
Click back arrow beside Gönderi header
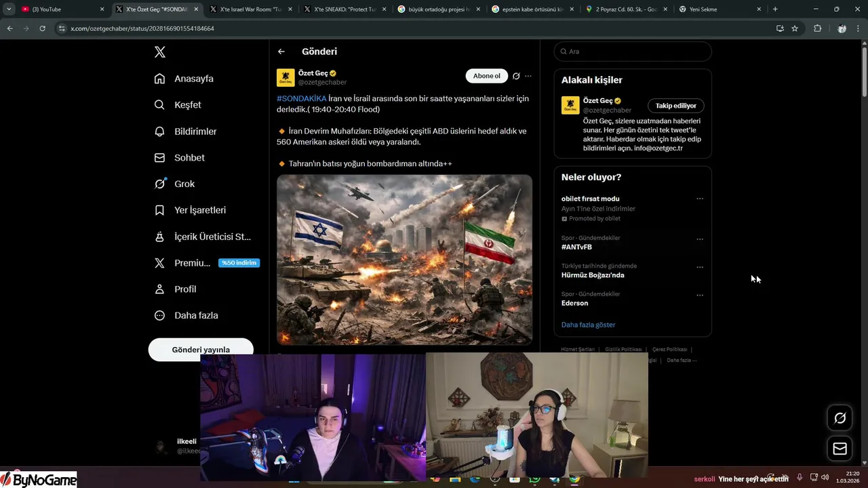[x=281, y=52]
